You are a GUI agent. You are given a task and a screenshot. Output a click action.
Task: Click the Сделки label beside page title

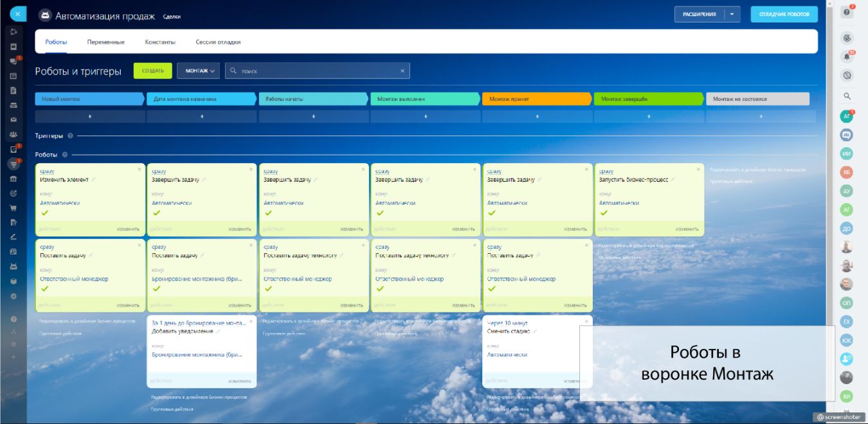[172, 17]
